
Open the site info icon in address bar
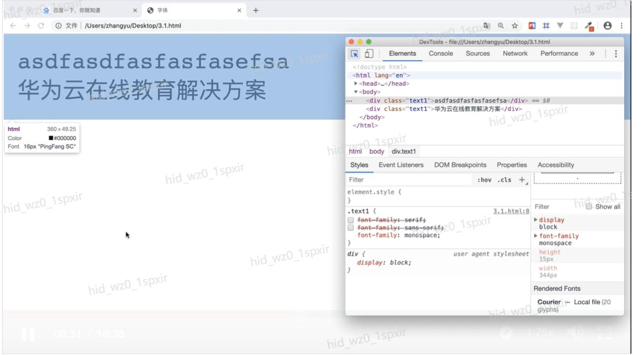point(58,26)
